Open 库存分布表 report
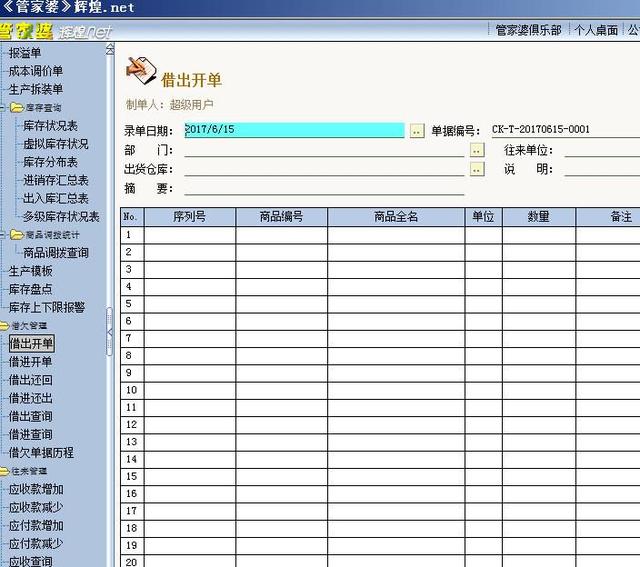The height and width of the screenshot is (567, 640). tap(50, 162)
